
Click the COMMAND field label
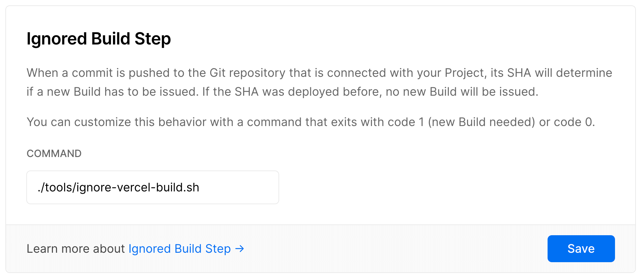coord(54,154)
